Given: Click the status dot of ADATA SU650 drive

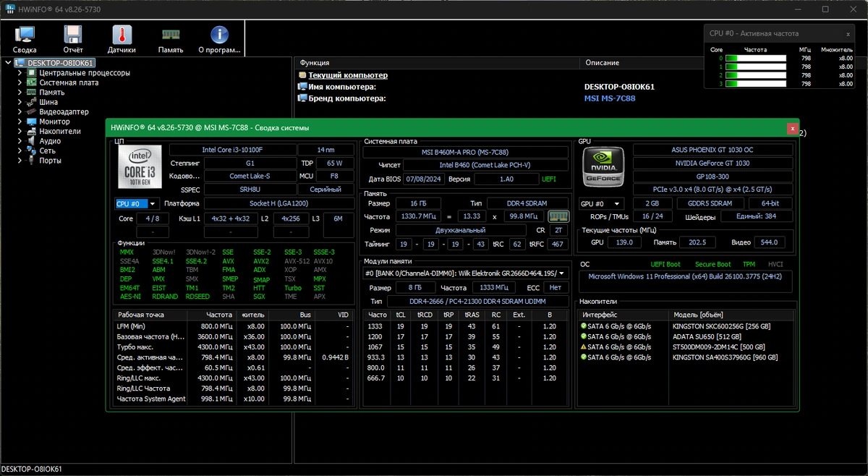Looking at the screenshot, I should 584,336.
